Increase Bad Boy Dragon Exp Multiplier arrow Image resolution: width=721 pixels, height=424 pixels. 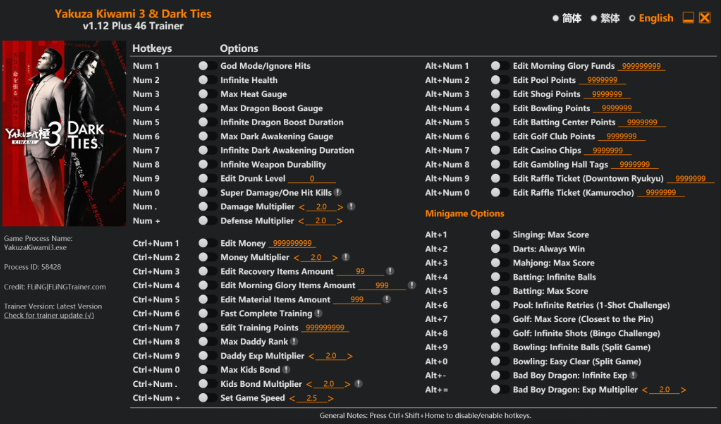(x=683, y=390)
